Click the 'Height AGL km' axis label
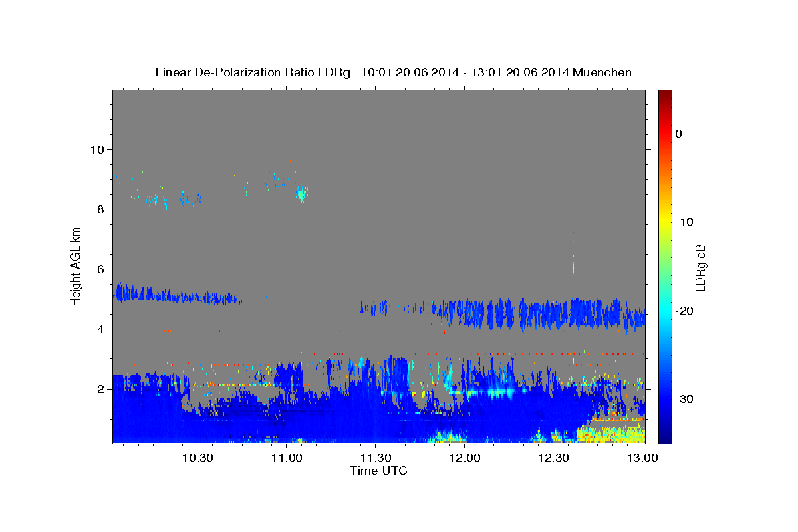Image resolution: width=798 pixels, height=532 pixels. (x=76, y=266)
